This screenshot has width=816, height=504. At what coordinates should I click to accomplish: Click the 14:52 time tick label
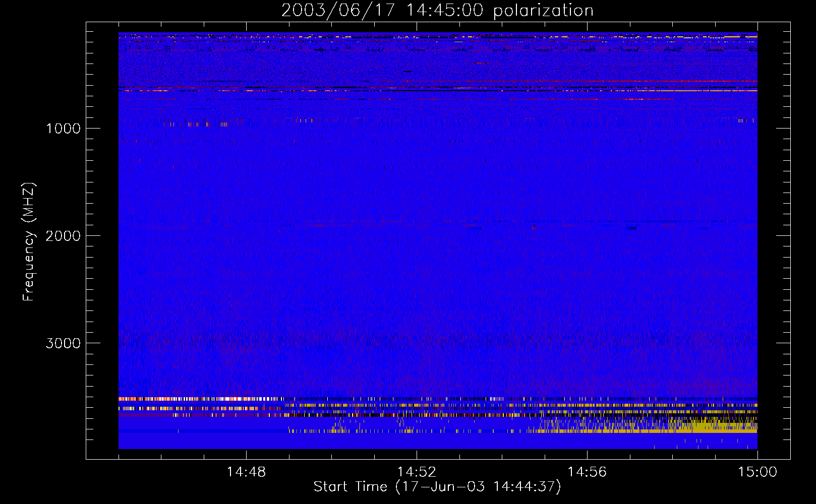pos(417,472)
